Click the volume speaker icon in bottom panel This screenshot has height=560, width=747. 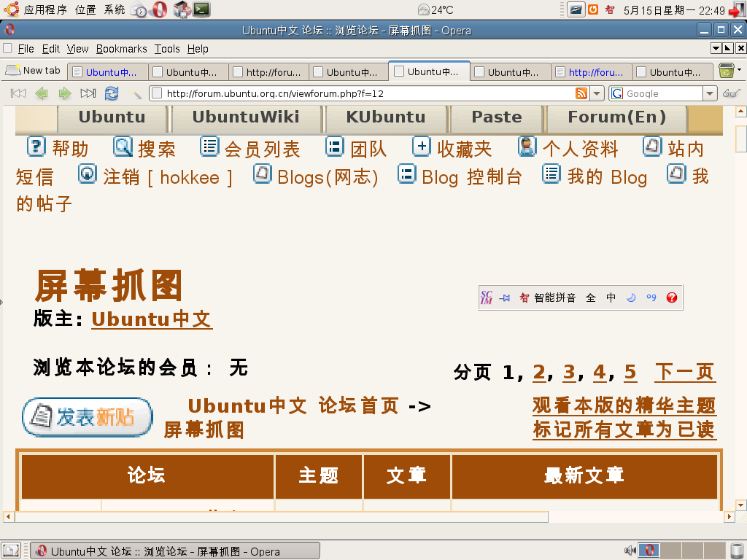630,551
